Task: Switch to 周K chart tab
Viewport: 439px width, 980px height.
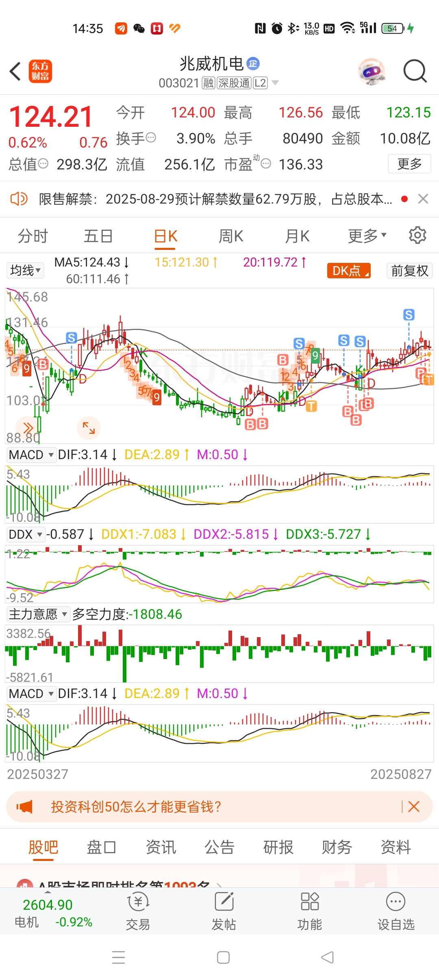Action: pos(231,236)
